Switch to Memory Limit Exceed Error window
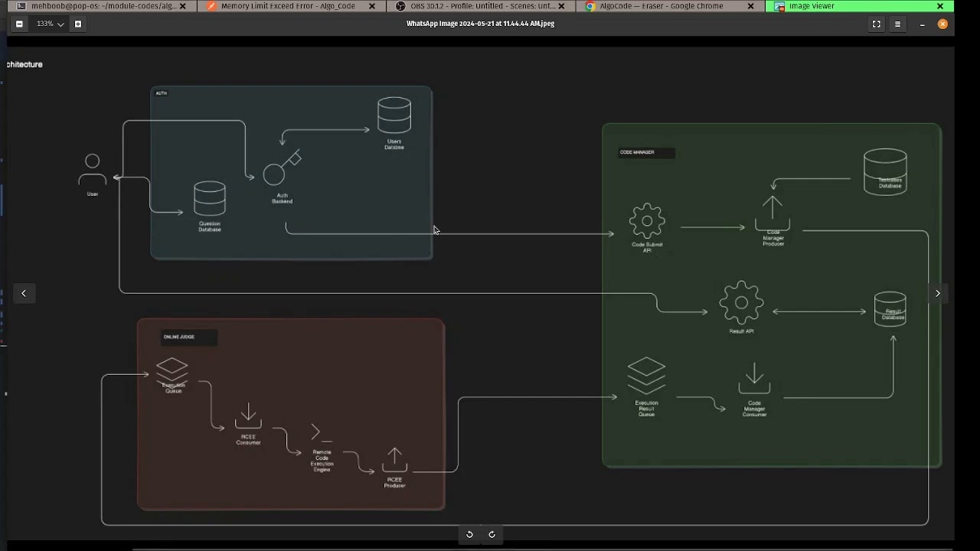 (289, 6)
